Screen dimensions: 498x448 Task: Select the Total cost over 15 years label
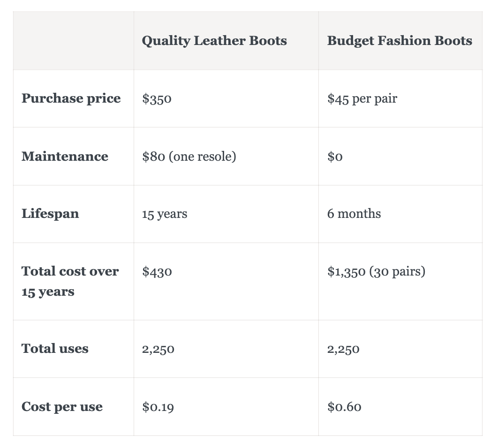point(70,281)
